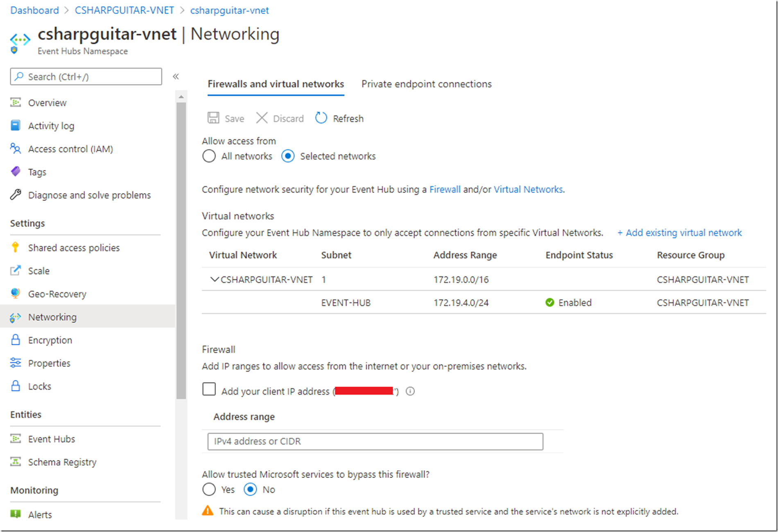
Task: Click the Scale icon
Action: (x=16, y=271)
